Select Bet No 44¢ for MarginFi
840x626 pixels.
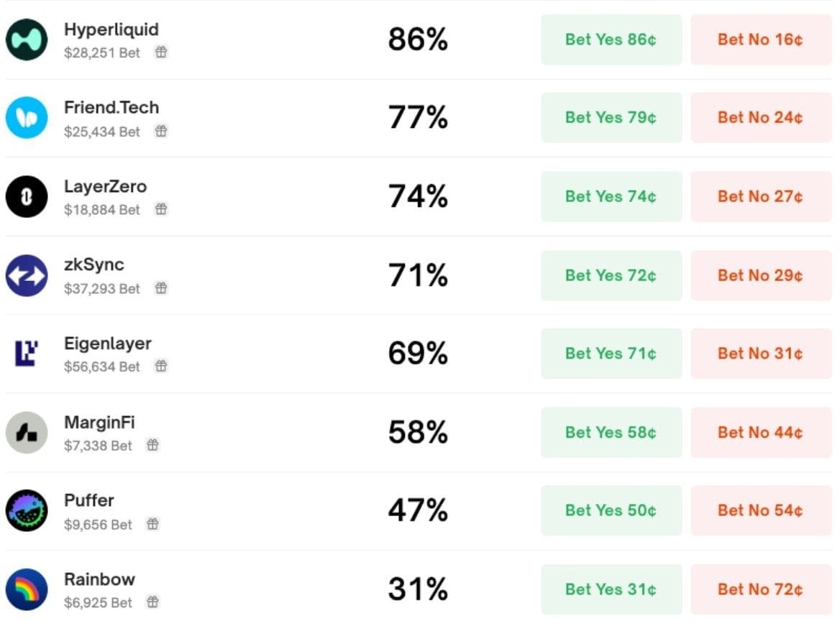point(760,432)
